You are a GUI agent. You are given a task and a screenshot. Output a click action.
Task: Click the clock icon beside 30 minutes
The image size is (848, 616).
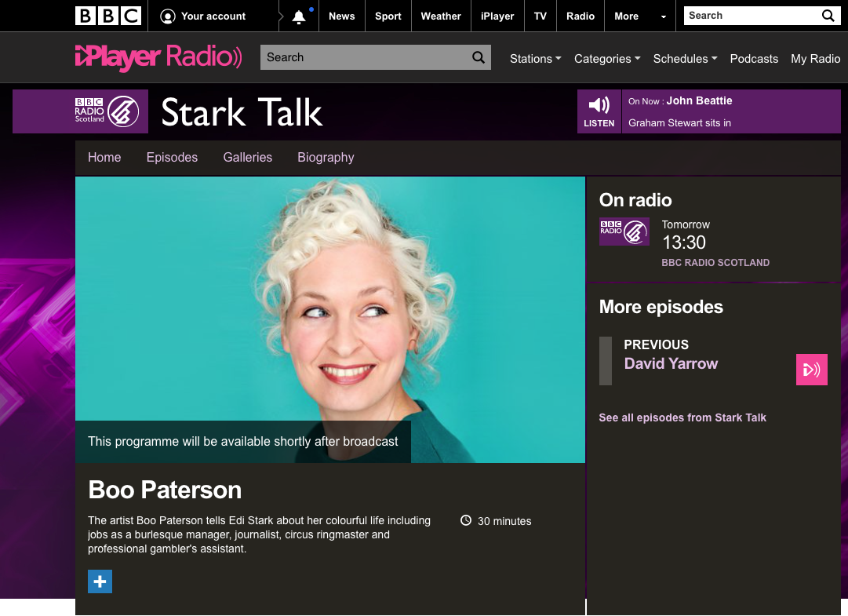pyautogui.click(x=466, y=520)
